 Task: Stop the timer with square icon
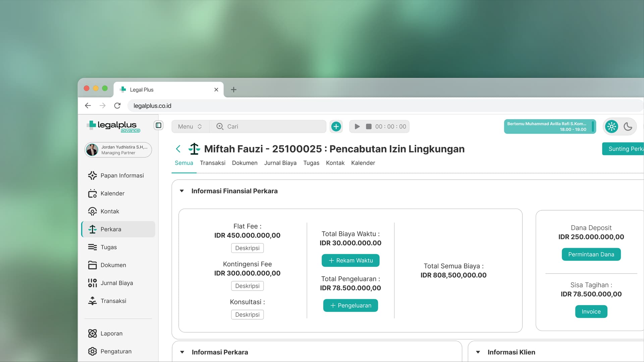tap(369, 126)
